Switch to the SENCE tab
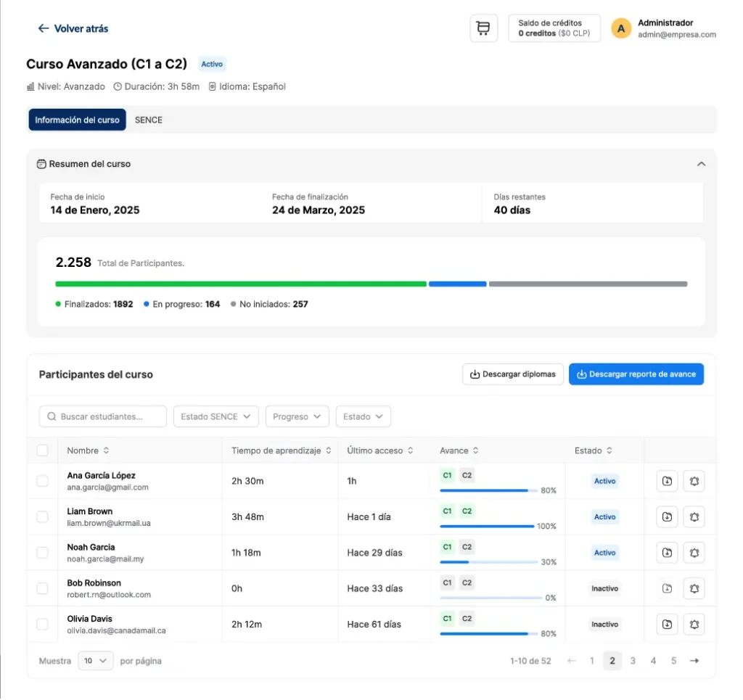The width and height of the screenshot is (743, 700). [148, 120]
